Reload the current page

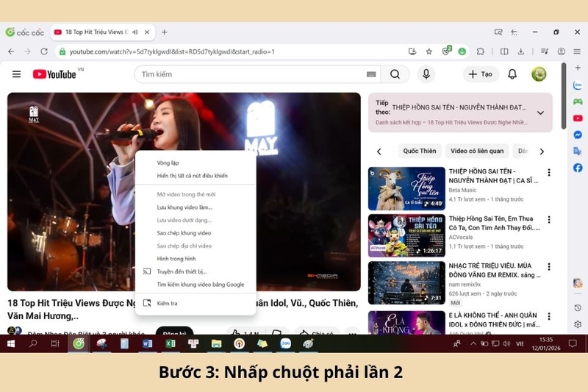(x=44, y=51)
